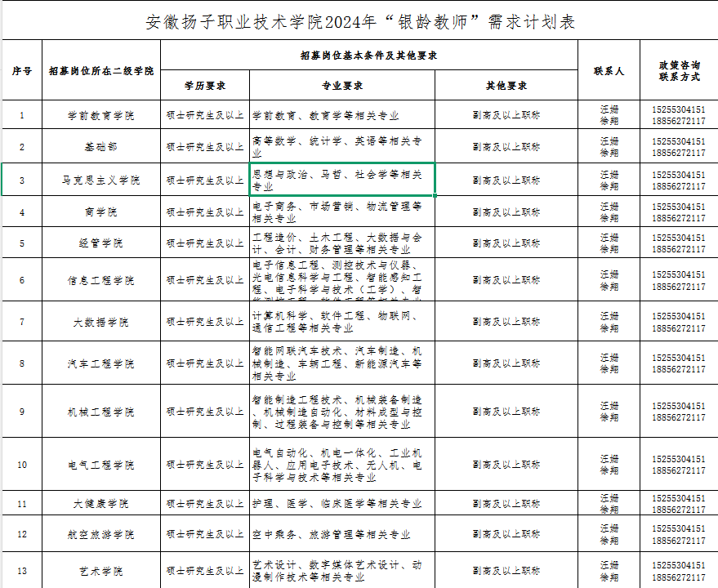Select the "电气工程学院" cell
Screen dimensions: 718x588
click(101, 465)
